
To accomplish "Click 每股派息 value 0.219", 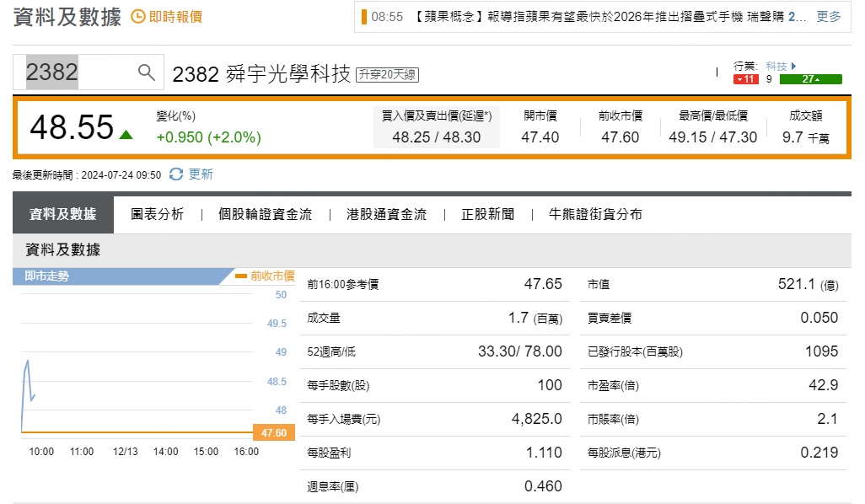I will click(x=819, y=453).
